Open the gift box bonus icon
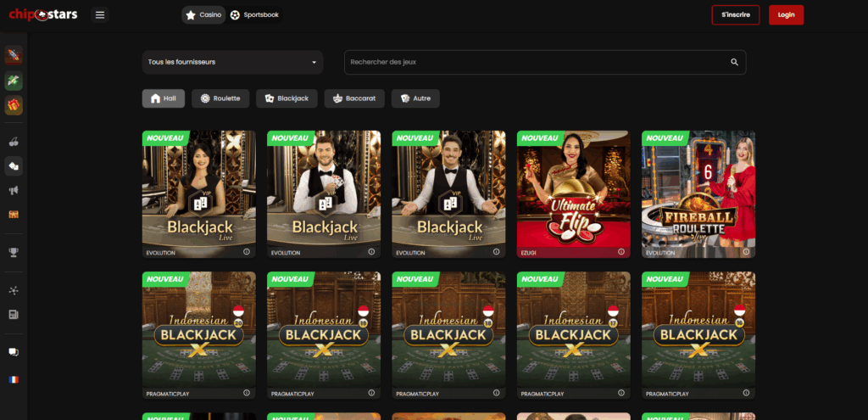The image size is (868, 420). coord(14,104)
